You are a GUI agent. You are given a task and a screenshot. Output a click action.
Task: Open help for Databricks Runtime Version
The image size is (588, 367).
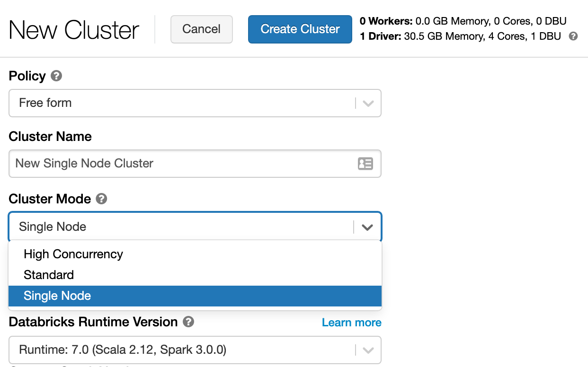188,322
